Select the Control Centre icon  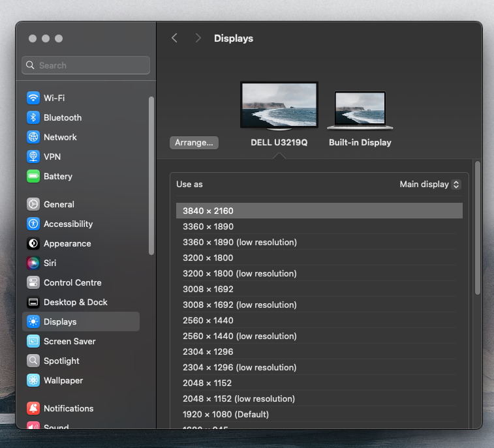pos(33,282)
